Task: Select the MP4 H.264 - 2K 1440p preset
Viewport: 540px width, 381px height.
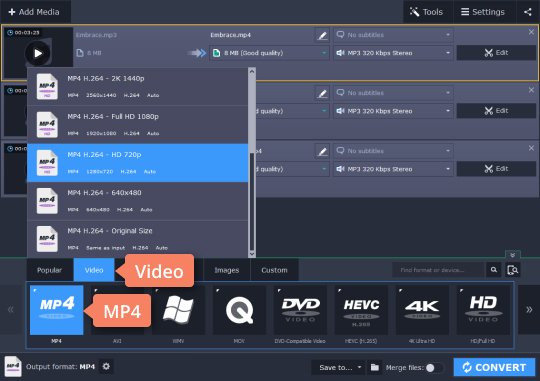Action: 137,86
